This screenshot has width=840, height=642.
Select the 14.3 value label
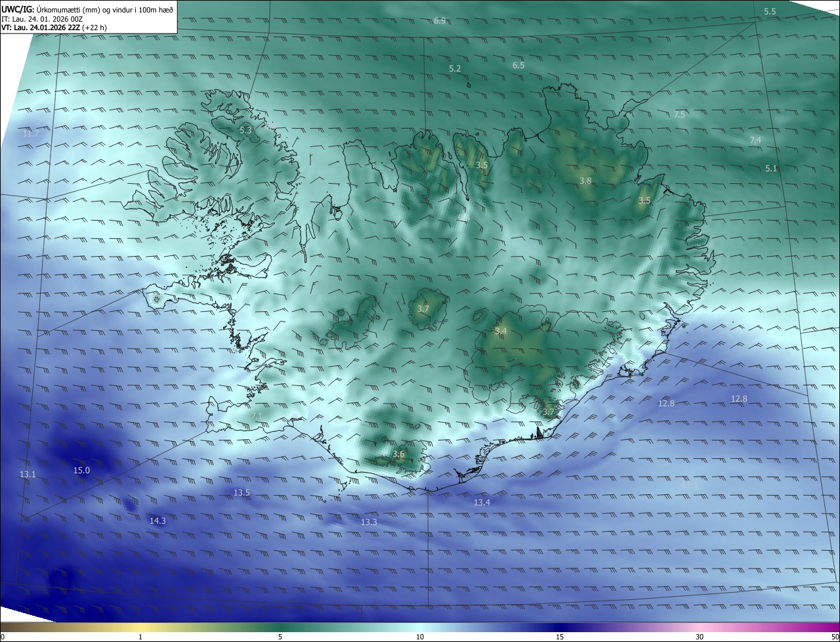click(x=157, y=521)
